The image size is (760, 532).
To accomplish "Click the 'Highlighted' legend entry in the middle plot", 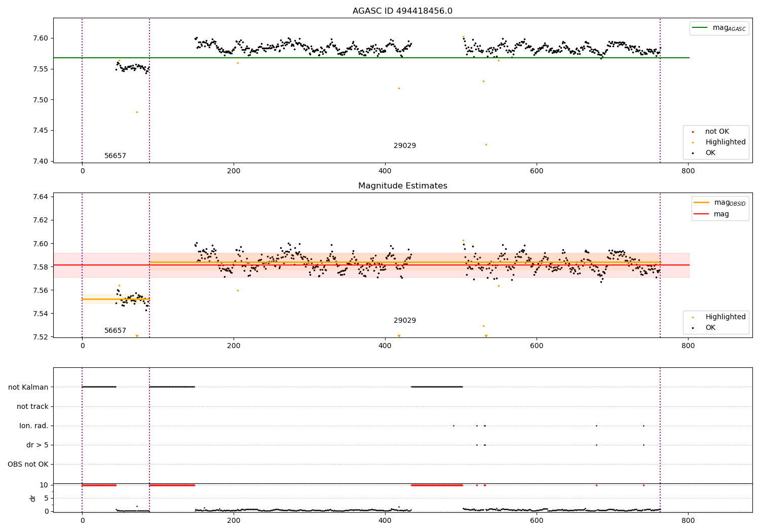I will click(719, 317).
